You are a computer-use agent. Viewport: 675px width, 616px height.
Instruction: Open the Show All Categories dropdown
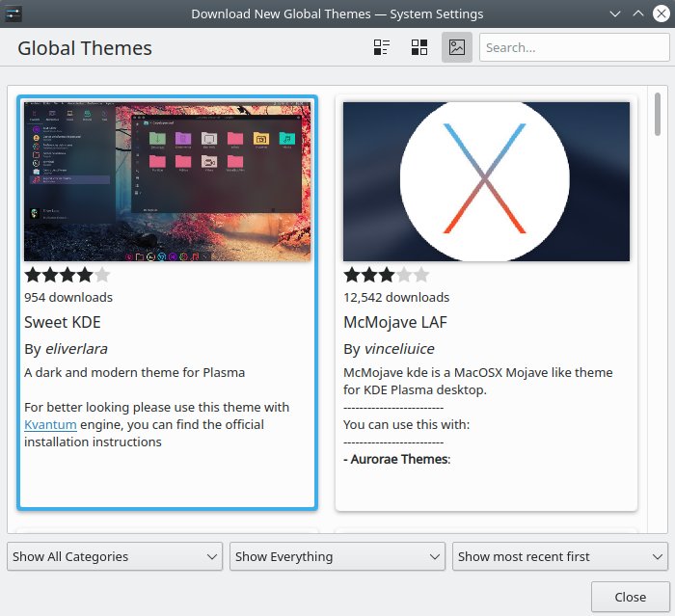coord(115,556)
